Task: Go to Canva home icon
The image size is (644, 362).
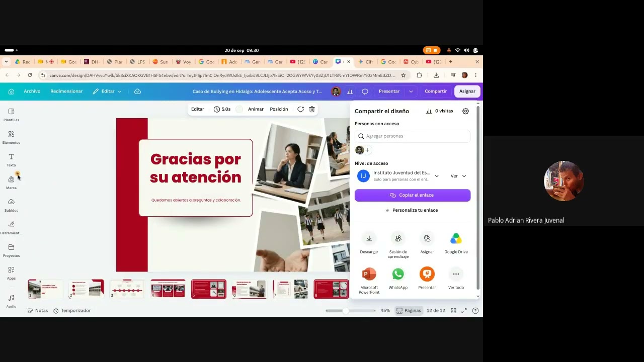Action: pos(11,92)
